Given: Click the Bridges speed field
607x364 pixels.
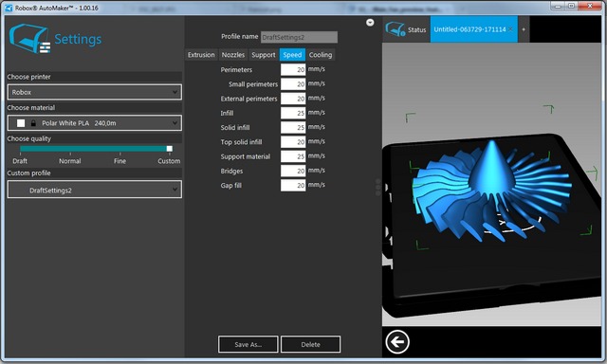Looking at the screenshot, I should click(x=293, y=171).
